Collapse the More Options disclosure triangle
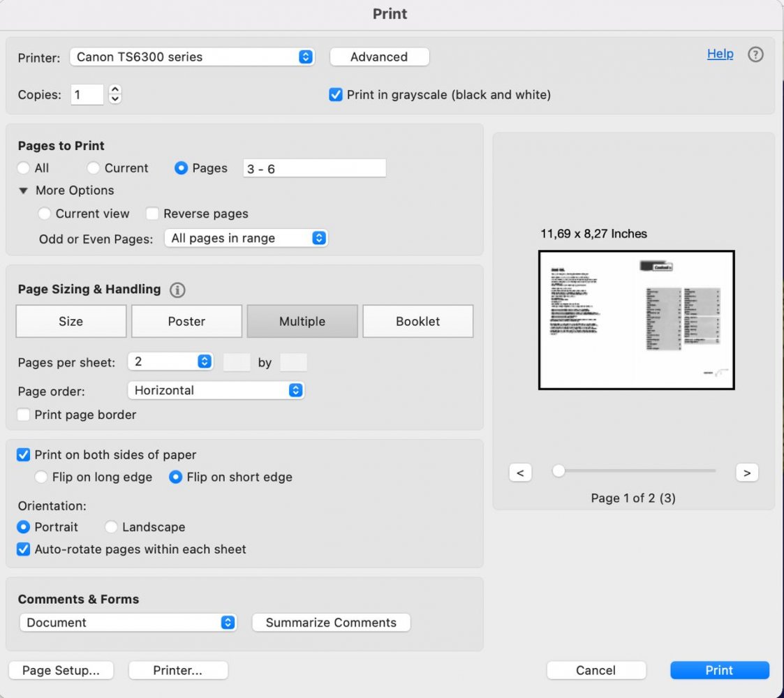The image size is (784, 698). coord(24,191)
